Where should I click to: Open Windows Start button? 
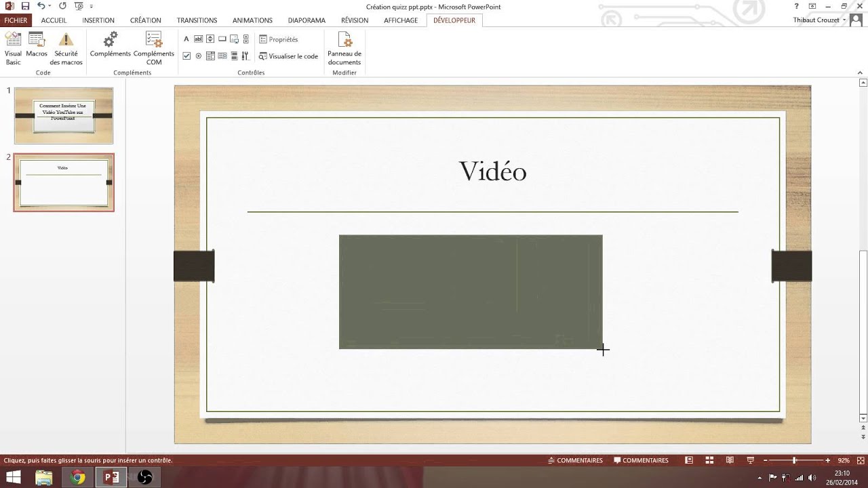coord(13,477)
